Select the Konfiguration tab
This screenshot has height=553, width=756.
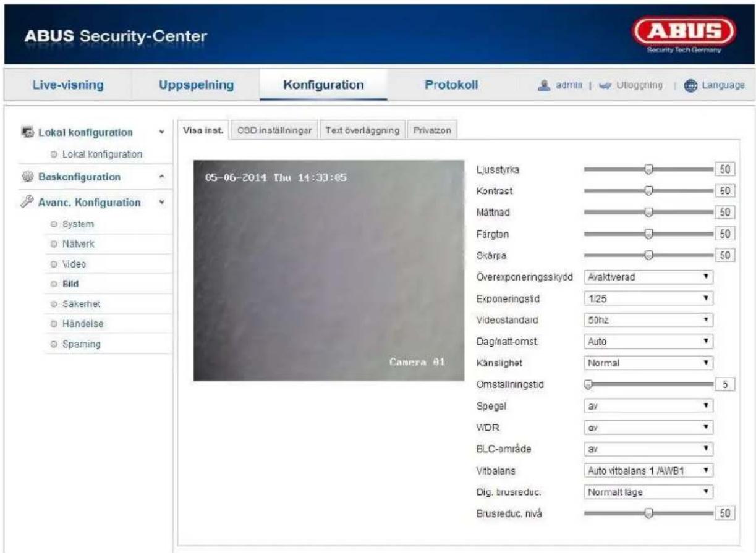point(323,85)
